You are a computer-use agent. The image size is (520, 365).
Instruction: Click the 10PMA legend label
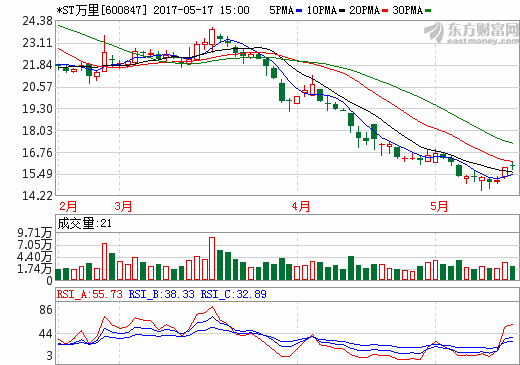point(322,10)
